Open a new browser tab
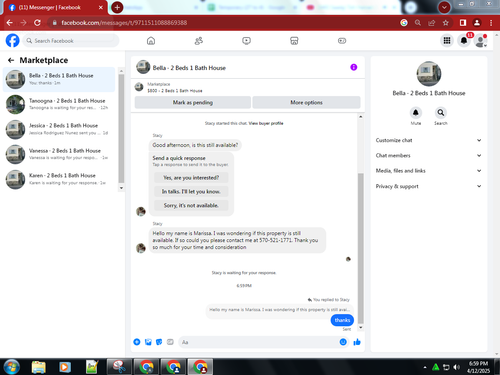The width and height of the screenshot is (500, 375). click(x=117, y=7)
